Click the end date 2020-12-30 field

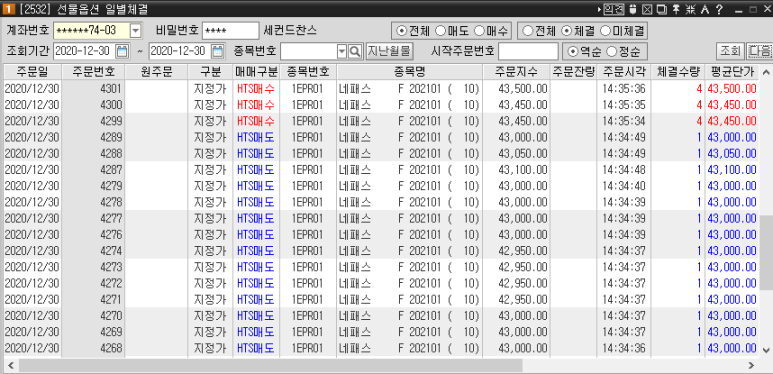(180, 51)
